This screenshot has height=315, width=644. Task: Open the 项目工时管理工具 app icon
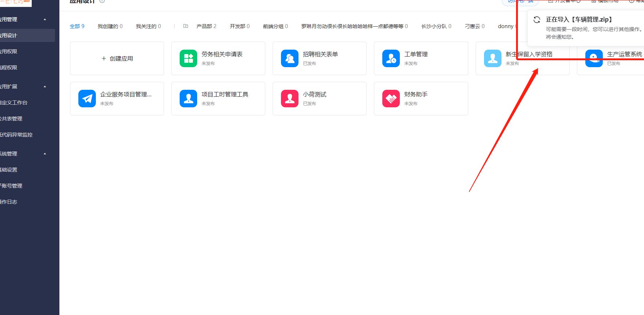point(188,99)
